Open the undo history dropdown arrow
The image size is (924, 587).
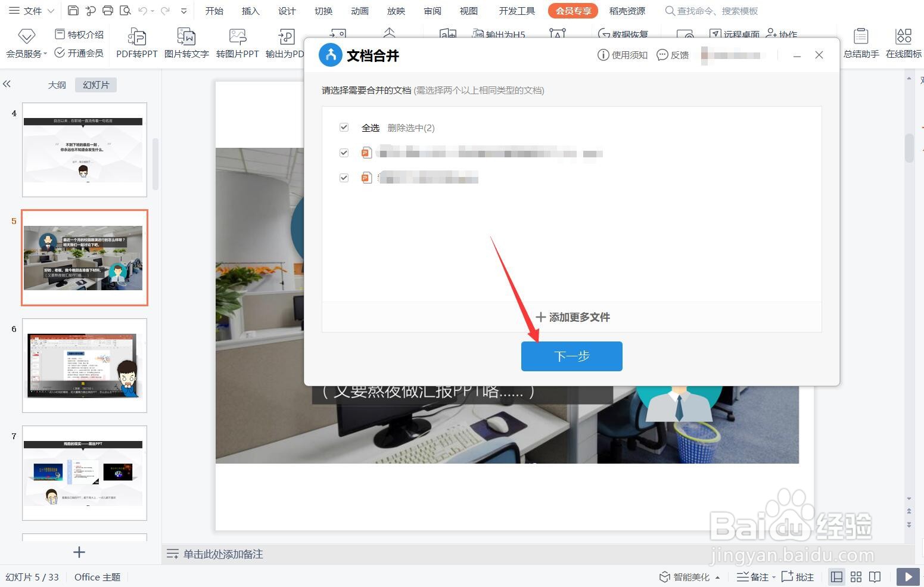click(153, 11)
